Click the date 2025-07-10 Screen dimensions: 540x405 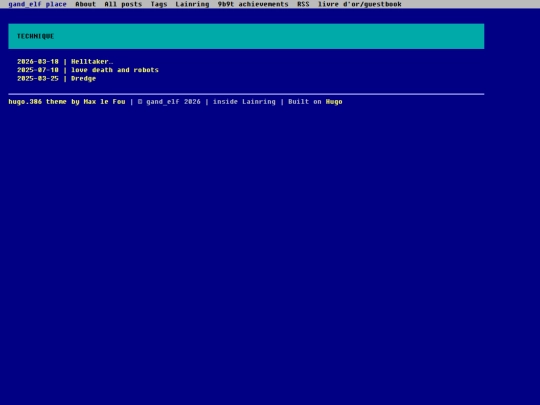point(38,70)
